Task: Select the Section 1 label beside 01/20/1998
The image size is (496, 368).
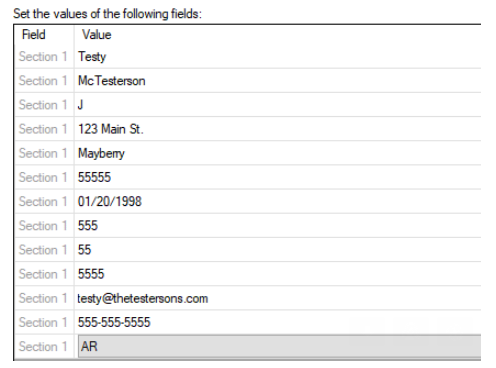Action: tap(43, 202)
